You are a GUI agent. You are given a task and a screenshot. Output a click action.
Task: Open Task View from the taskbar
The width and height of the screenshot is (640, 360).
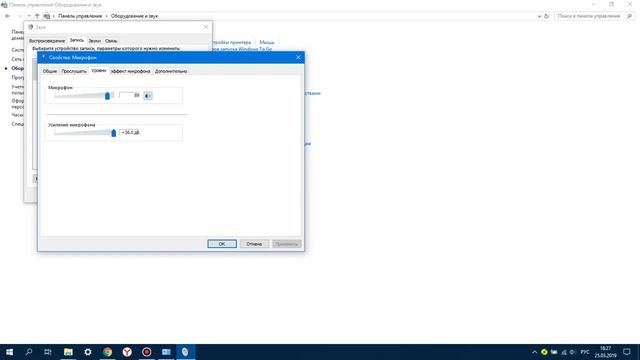48,352
